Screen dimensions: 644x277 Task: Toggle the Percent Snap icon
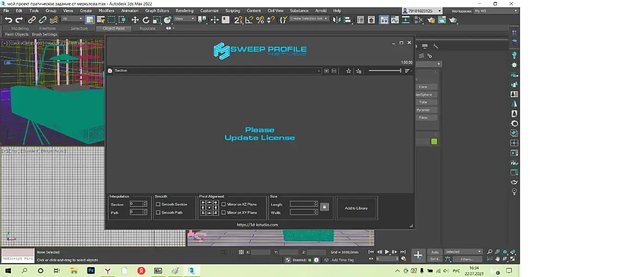260,20
